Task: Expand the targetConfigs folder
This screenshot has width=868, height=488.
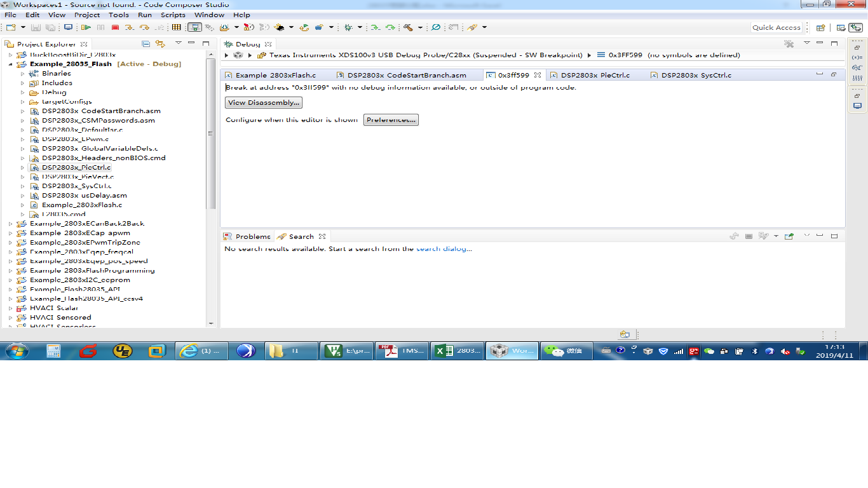Action: tap(23, 102)
